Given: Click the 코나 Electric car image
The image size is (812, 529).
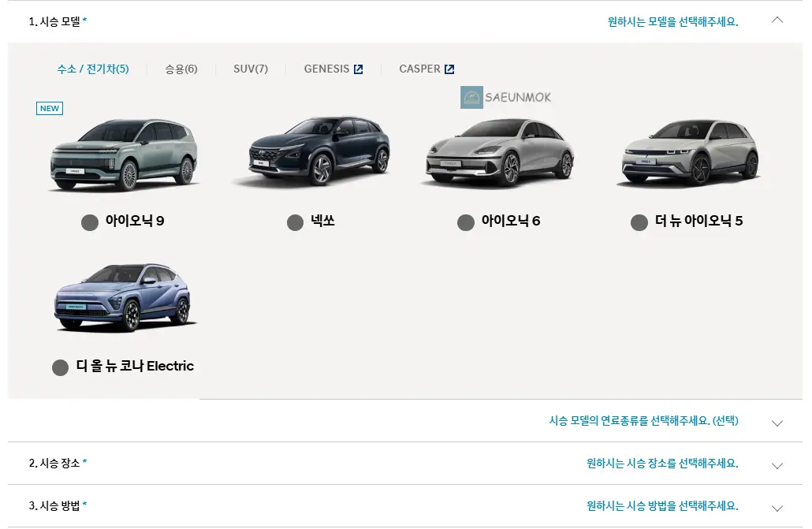Looking at the screenshot, I should pyautogui.click(x=125, y=297).
